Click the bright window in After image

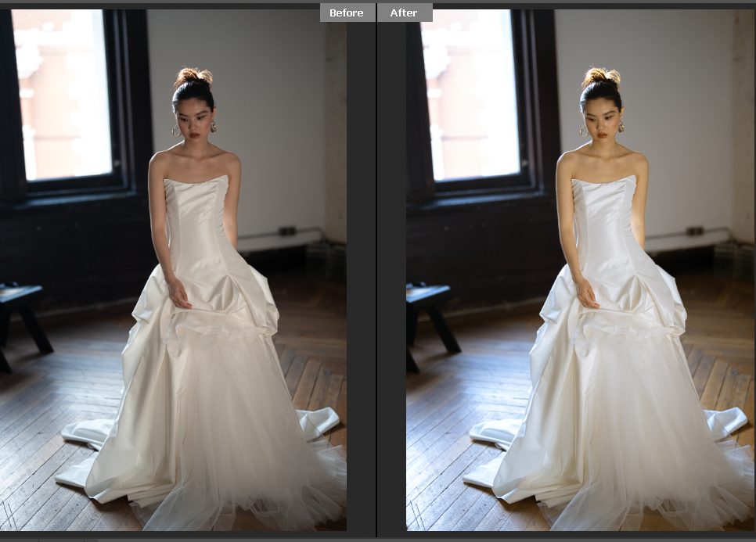pyautogui.click(x=470, y=94)
